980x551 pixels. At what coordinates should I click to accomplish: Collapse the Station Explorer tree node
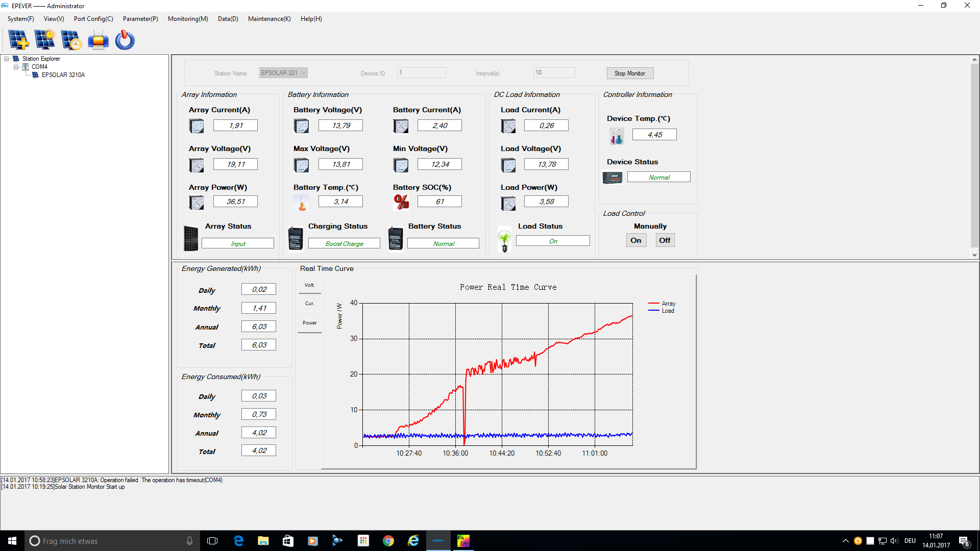click(7, 59)
